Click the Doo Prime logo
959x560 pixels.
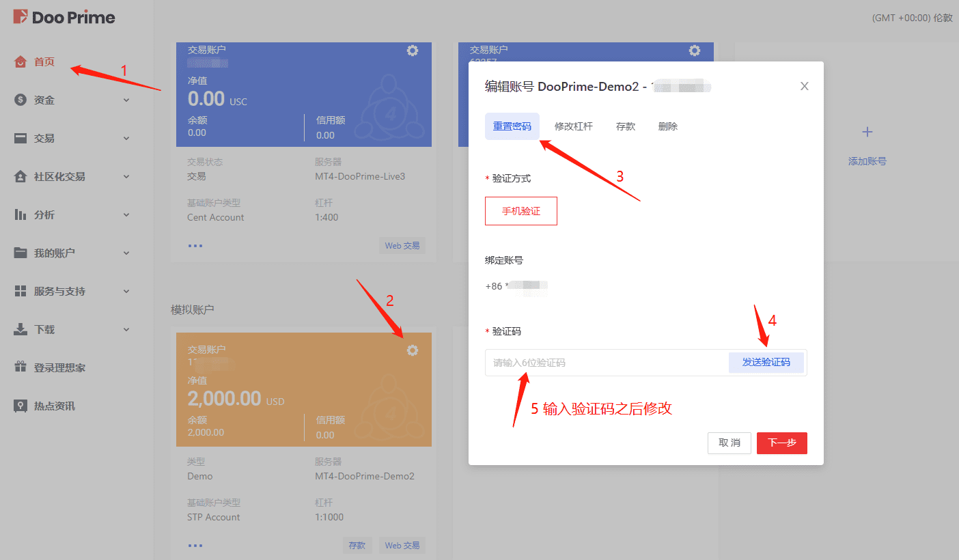pos(64,18)
